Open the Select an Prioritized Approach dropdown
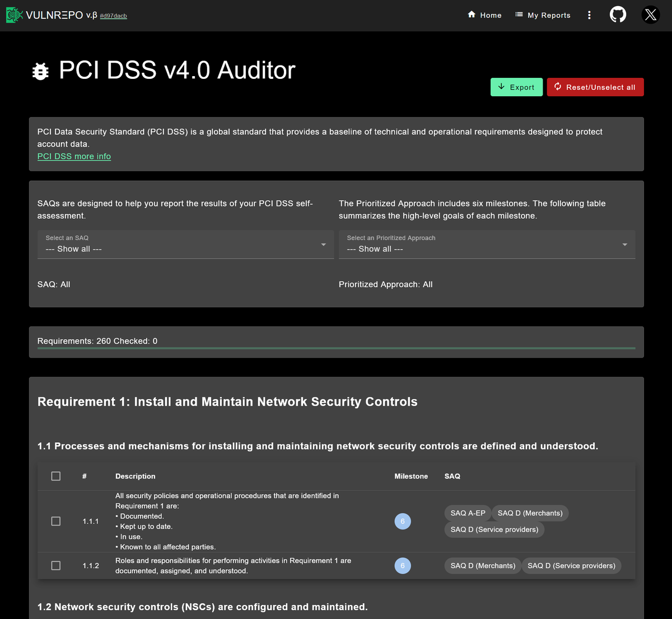 (487, 245)
